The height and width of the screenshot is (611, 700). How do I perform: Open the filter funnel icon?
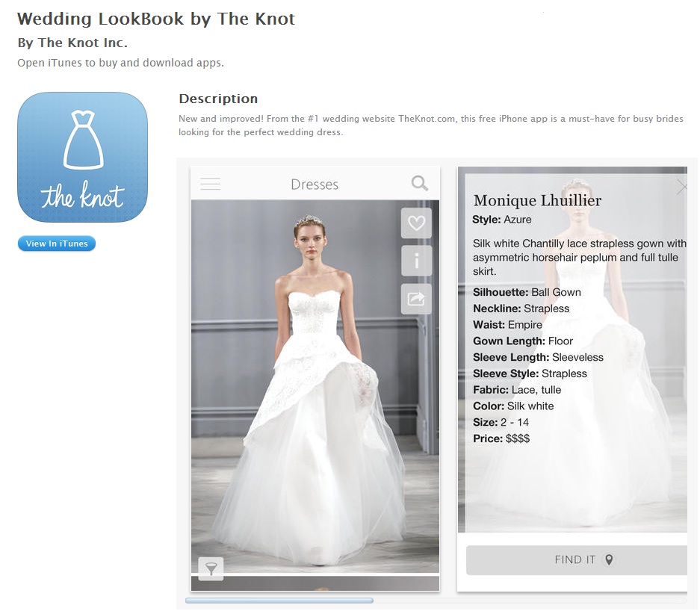211,568
